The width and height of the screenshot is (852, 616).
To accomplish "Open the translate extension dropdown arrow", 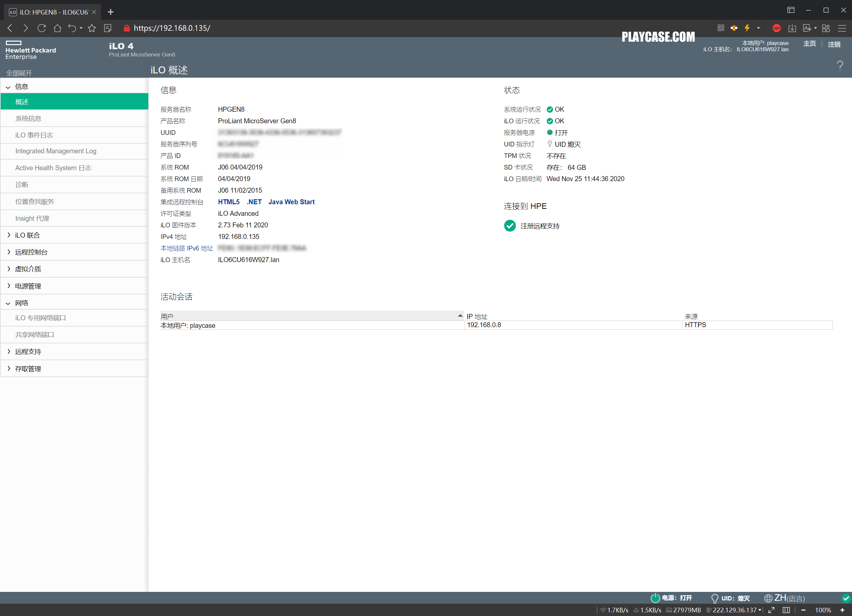I will coord(816,28).
